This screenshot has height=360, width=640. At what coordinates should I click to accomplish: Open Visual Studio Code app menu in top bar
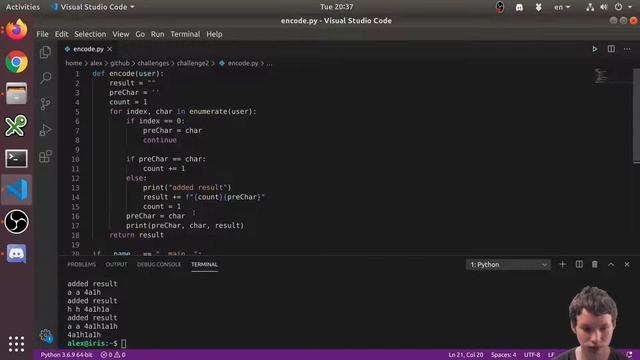tap(92, 7)
